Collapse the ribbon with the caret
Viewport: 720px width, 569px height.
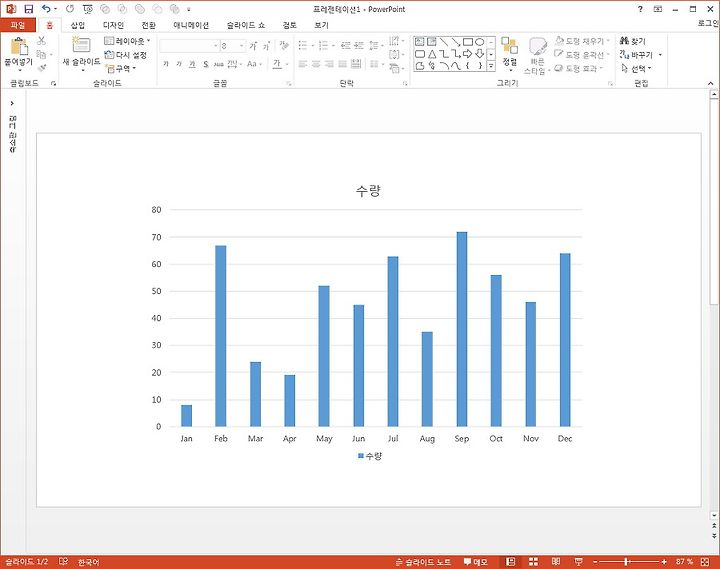710,83
